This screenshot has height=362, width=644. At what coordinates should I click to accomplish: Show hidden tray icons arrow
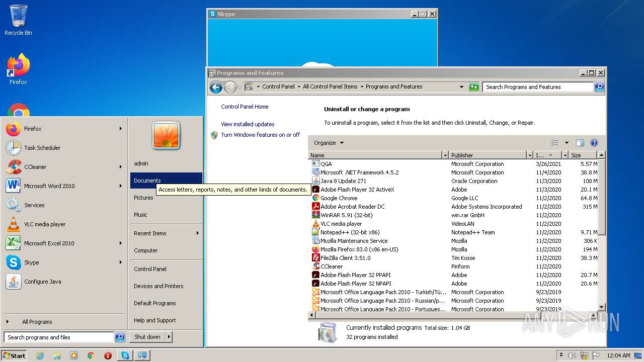pos(561,355)
